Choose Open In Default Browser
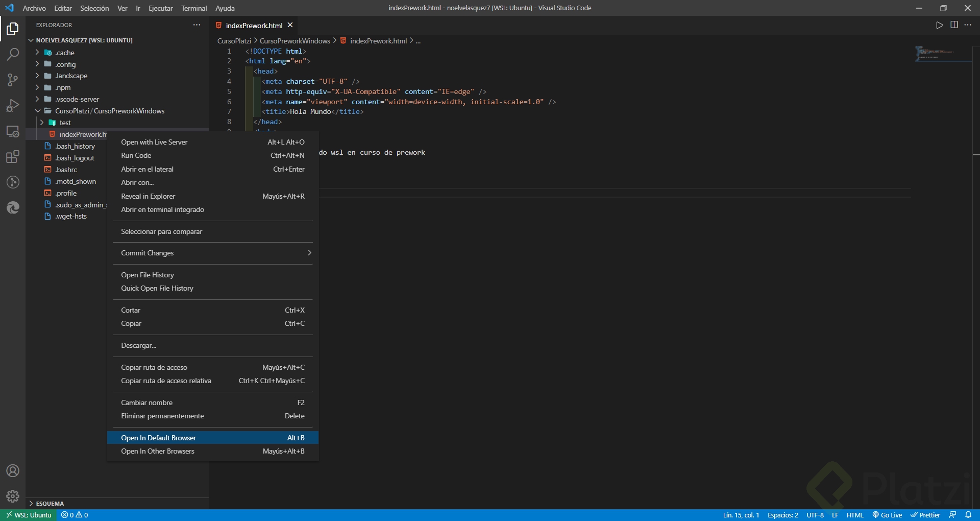Image resolution: width=980 pixels, height=521 pixels. pyautogui.click(x=213, y=438)
